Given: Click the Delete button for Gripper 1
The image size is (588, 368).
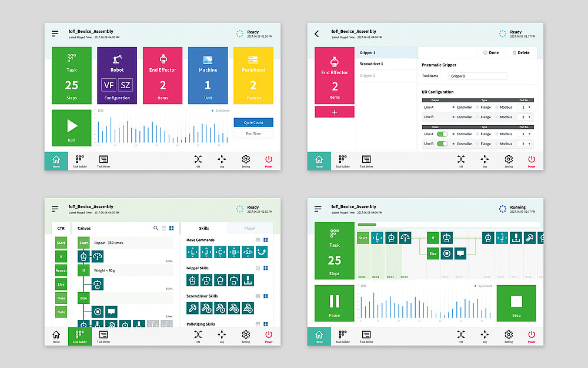Looking at the screenshot, I should point(520,53).
